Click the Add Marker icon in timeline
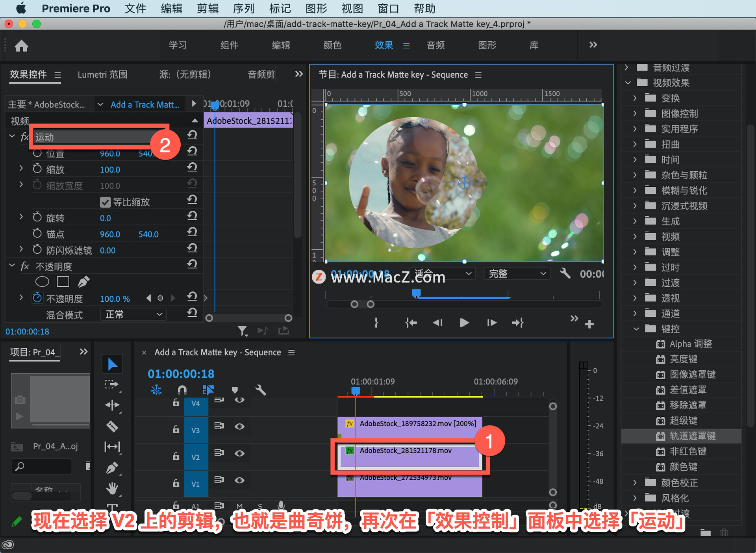Screen dimensions: 756x553 coord(235,390)
